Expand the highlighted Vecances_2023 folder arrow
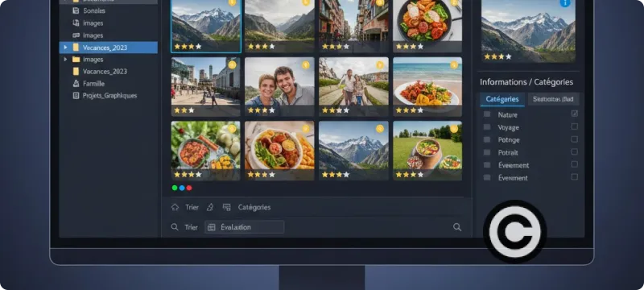Screen dimensions: 644x290 (x=65, y=48)
